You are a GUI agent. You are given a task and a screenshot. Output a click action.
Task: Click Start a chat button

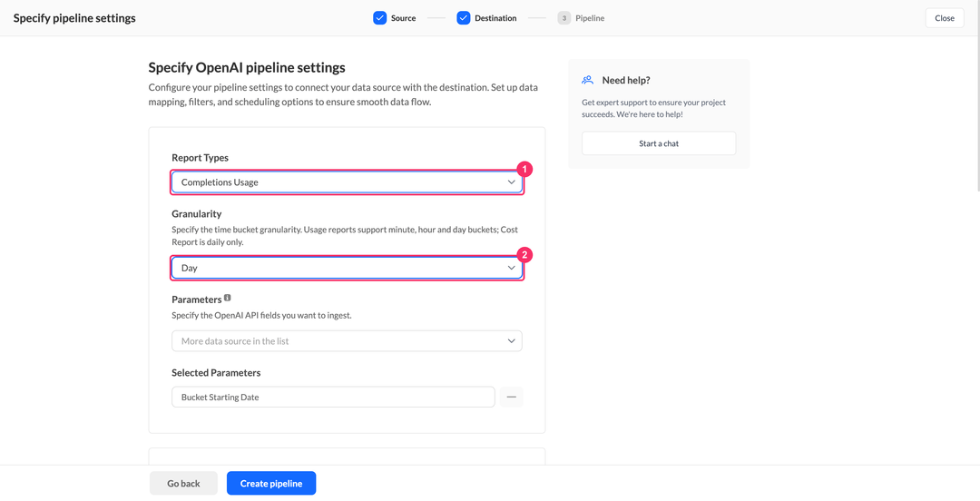coord(659,143)
